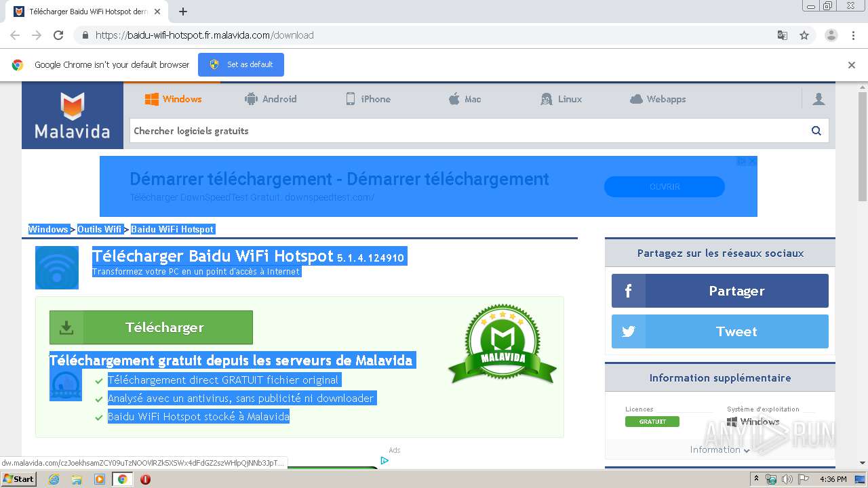Viewport: 868px width, 488px height.
Task: Click the Baidu WiFi Hotspot stocké line
Action: (199, 417)
